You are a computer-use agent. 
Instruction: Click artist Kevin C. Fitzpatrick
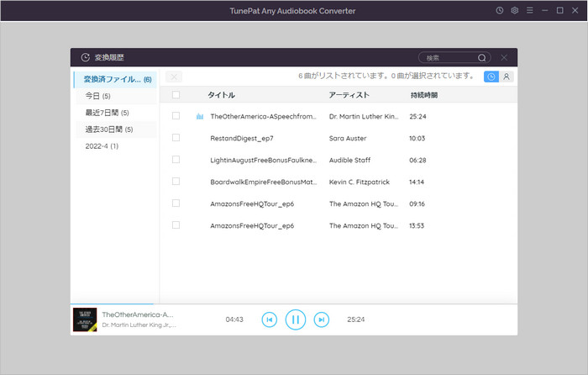coord(360,182)
